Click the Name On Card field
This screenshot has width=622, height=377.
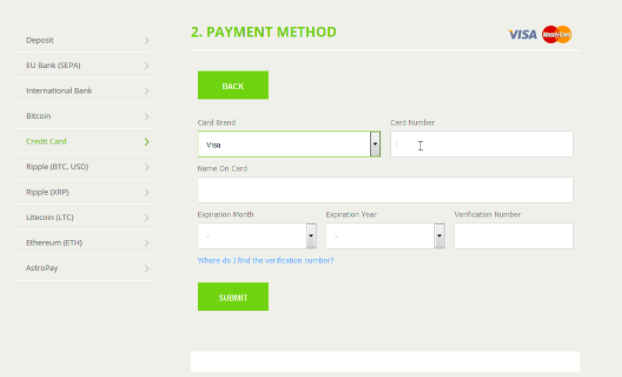(x=386, y=190)
